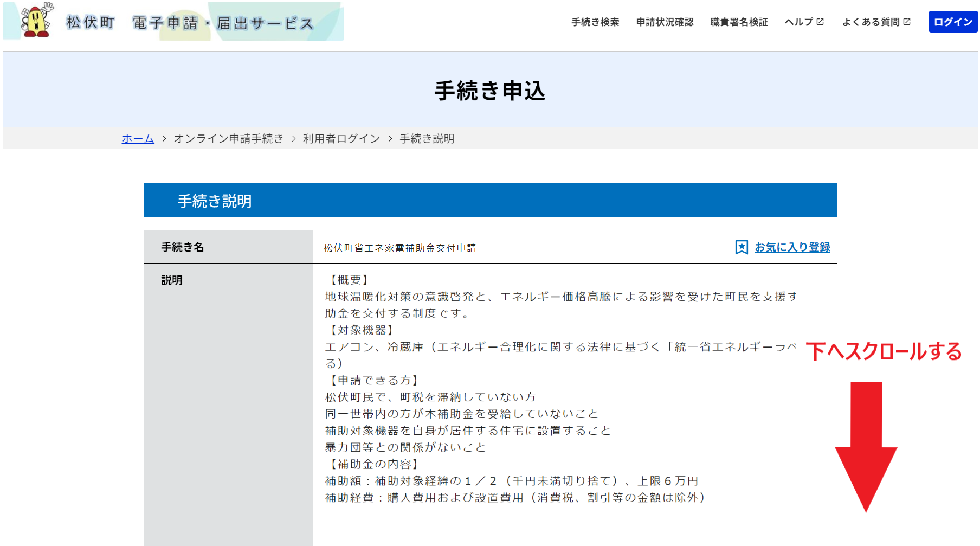Click breadcrumb text オンライン申請手続き
Viewport: 980px width, 546px height.
point(228,138)
